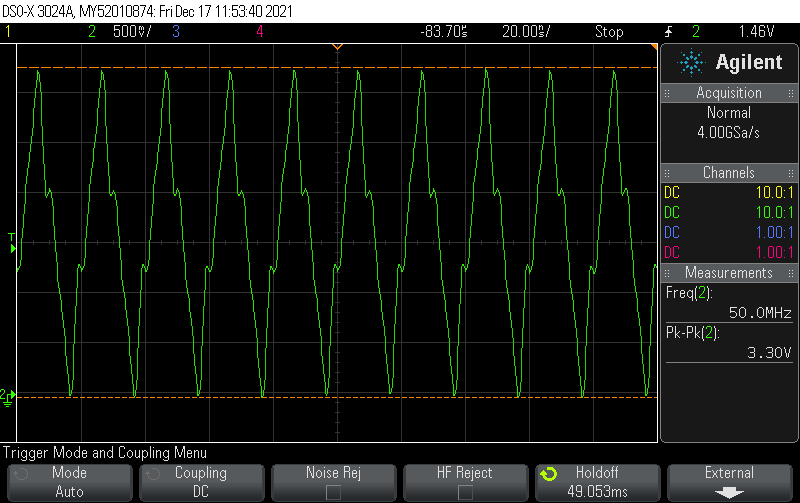The height and width of the screenshot is (503, 800).
Task: Select channel 3 label in status bar
Action: [176, 32]
